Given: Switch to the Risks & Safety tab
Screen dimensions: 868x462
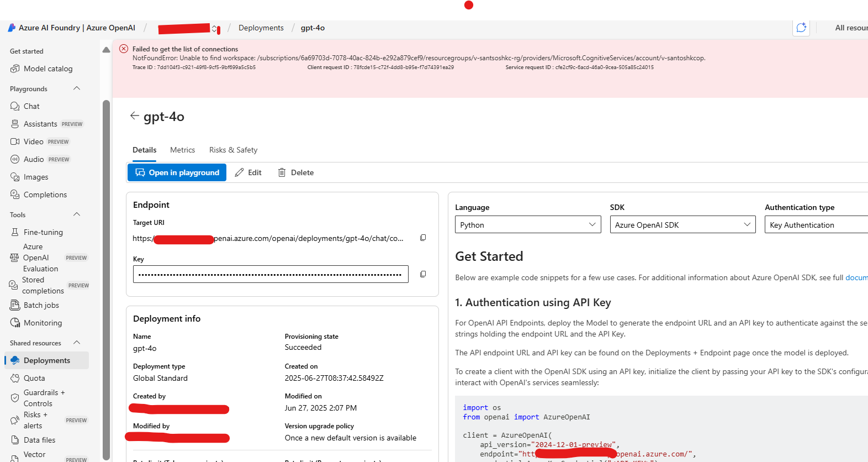Looking at the screenshot, I should tap(233, 150).
